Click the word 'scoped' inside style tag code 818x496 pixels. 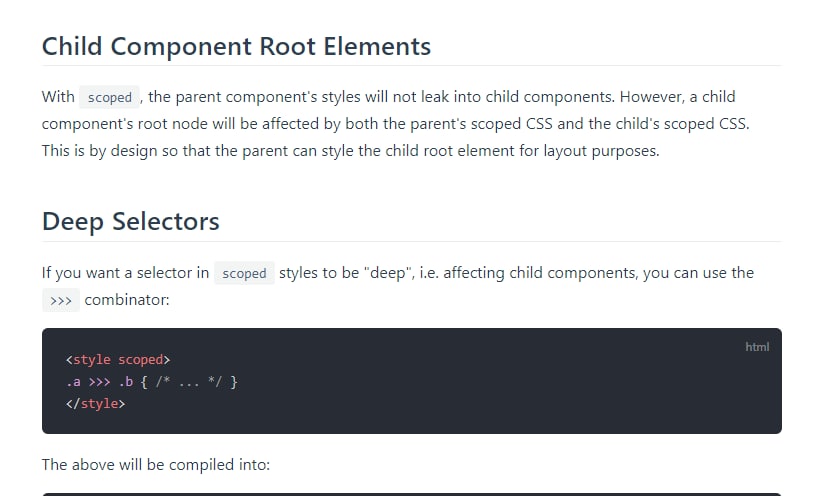pyautogui.click(x=140, y=359)
